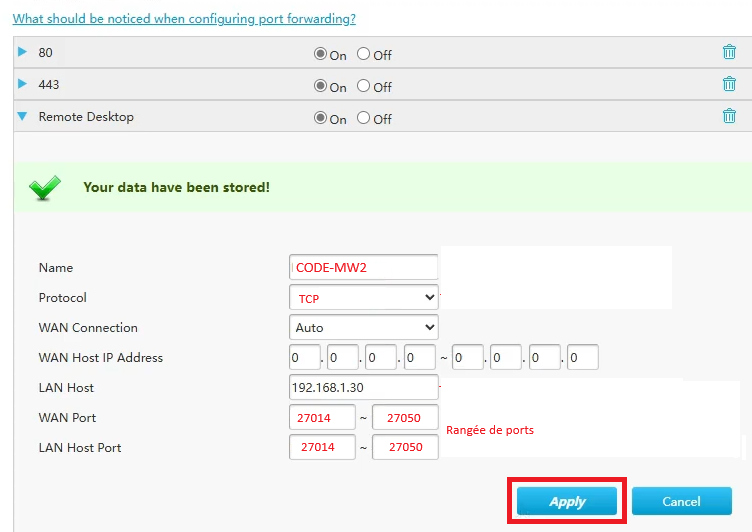Open the port forwarding help link
752x532 pixels.
184,19
